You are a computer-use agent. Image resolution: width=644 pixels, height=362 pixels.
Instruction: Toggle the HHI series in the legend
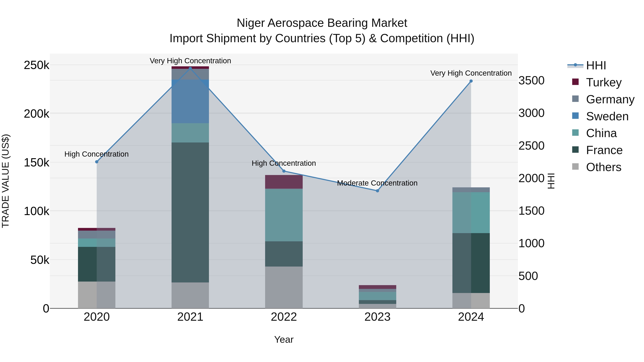click(587, 65)
